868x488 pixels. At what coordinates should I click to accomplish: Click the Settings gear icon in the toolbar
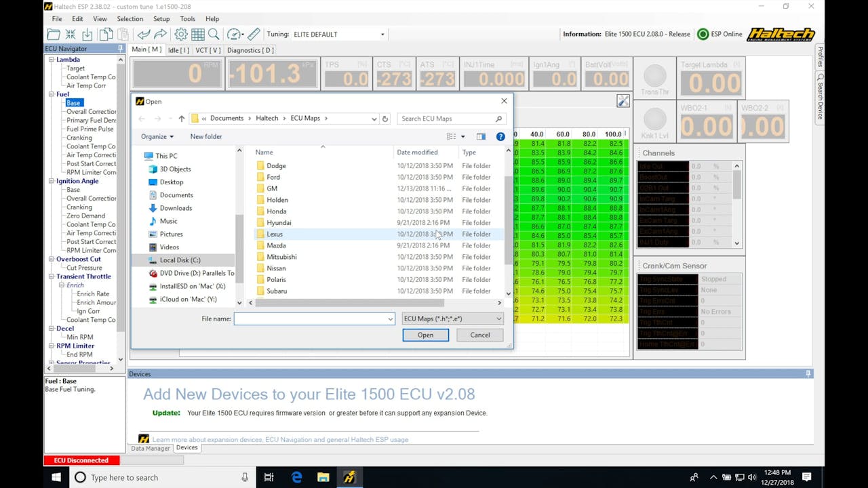point(180,34)
